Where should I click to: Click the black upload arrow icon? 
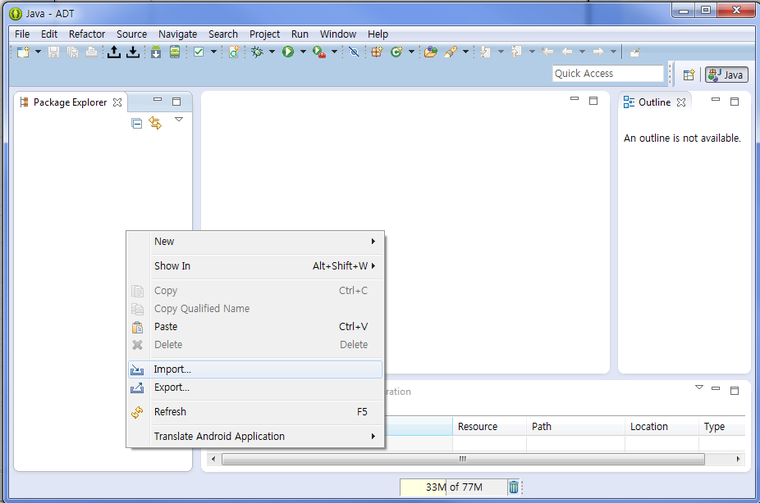pyautogui.click(x=114, y=52)
